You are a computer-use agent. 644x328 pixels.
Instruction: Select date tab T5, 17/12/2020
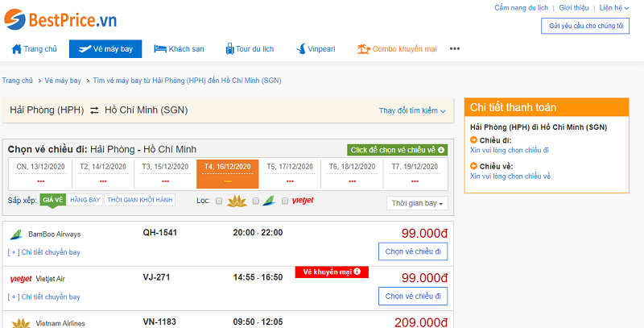290,174
